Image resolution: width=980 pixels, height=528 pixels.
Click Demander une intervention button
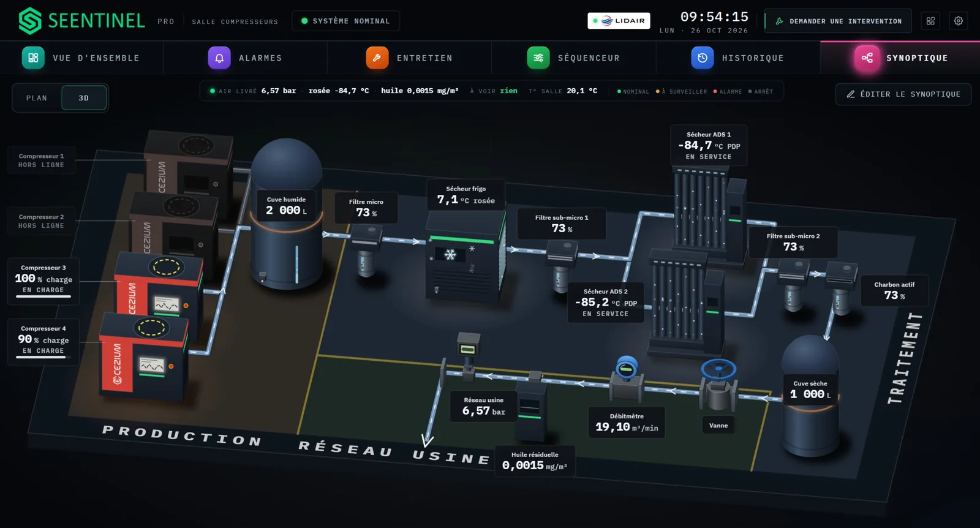pos(839,21)
